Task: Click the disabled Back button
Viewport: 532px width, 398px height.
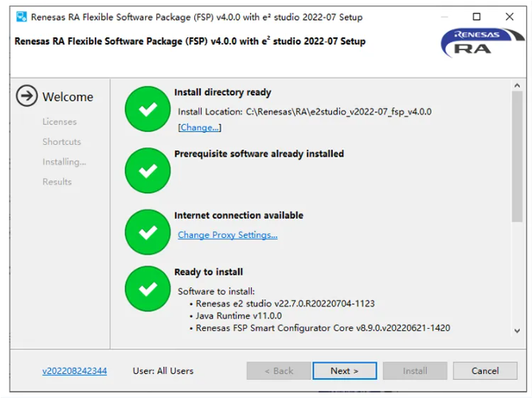Action: point(279,371)
